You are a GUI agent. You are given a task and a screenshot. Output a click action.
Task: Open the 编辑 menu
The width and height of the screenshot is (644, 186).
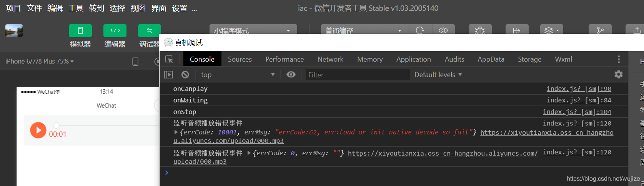[x=55, y=8]
